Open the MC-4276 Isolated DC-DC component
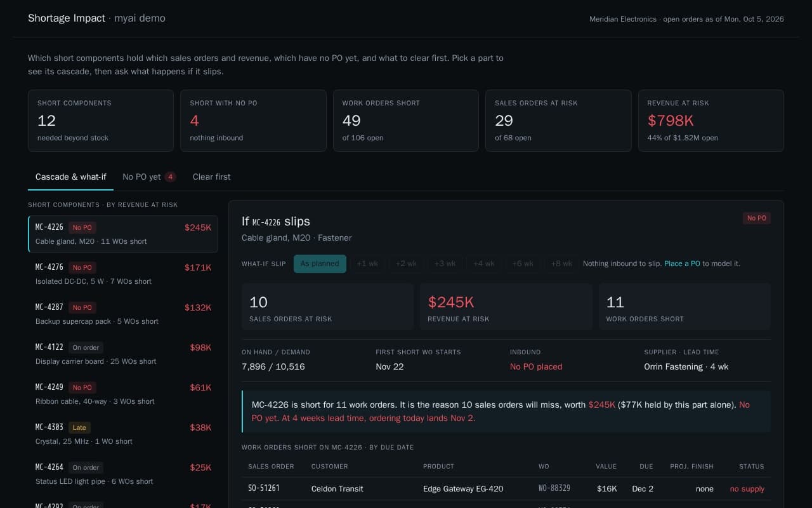Image resolution: width=812 pixels, height=508 pixels. (123, 274)
